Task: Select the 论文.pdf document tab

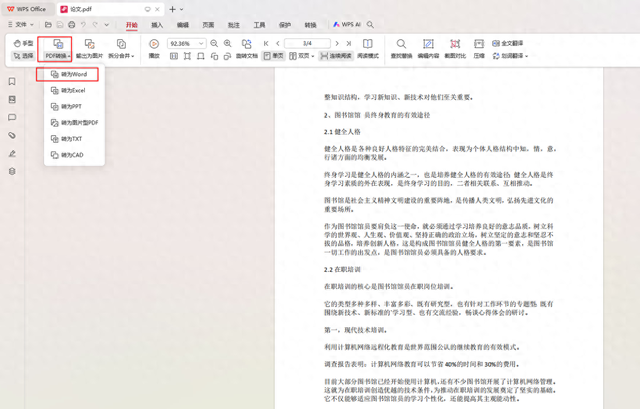Action: pos(111,9)
